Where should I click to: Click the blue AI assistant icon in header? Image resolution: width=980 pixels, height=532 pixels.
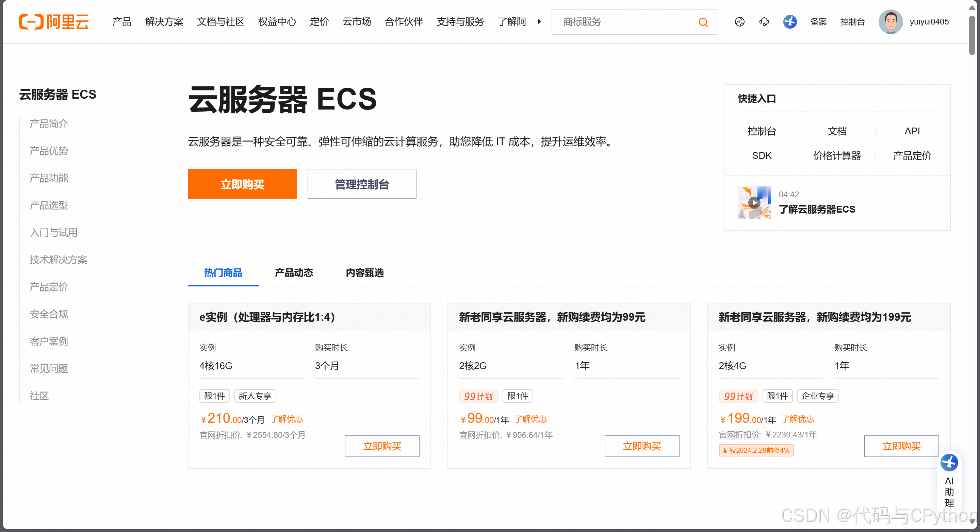click(x=790, y=22)
